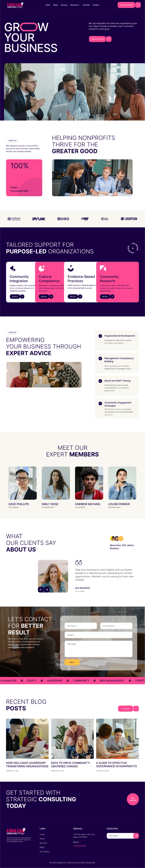
Task: Click the Full Name input field
Action: pos(81,626)
